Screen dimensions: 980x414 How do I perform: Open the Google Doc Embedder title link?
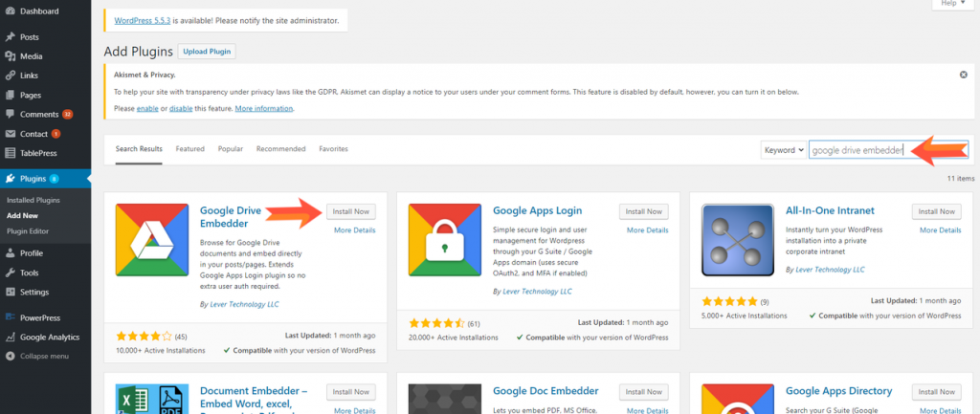pyautogui.click(x=546, y=391)
